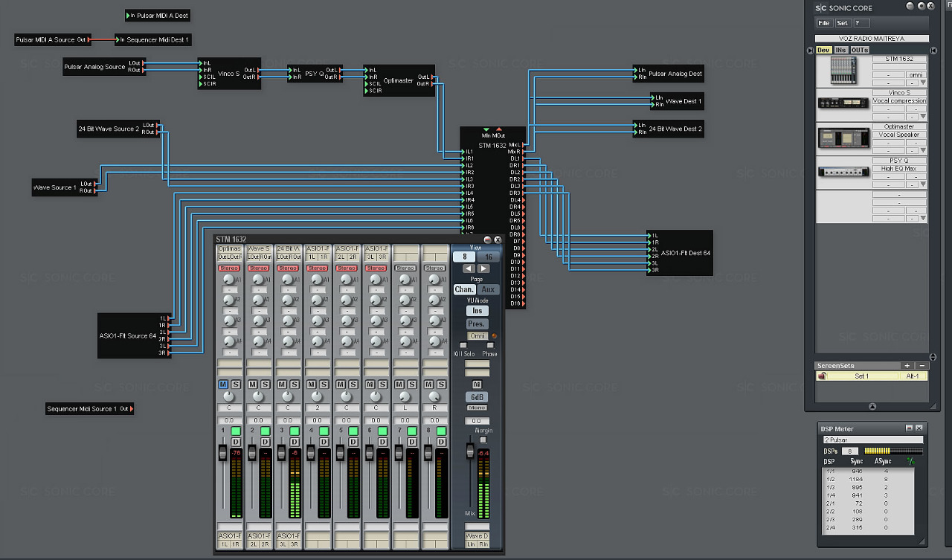
Task: Expand PSY Q device dropdown arrow
Action: [923, 184]
